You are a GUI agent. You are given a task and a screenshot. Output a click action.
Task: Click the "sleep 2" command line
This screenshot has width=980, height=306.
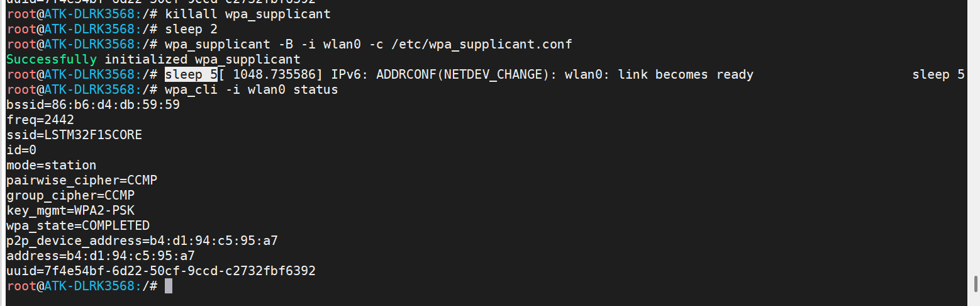click(191, 30)
